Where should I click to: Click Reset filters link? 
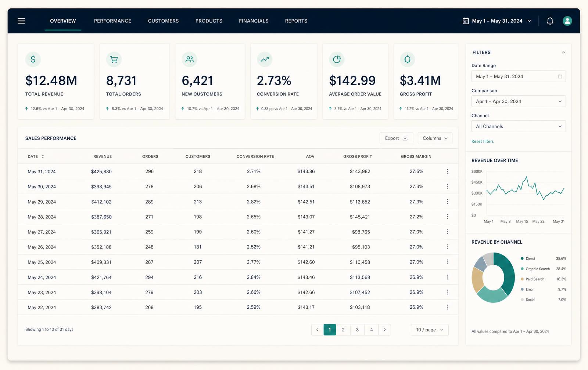pos(483,141)
